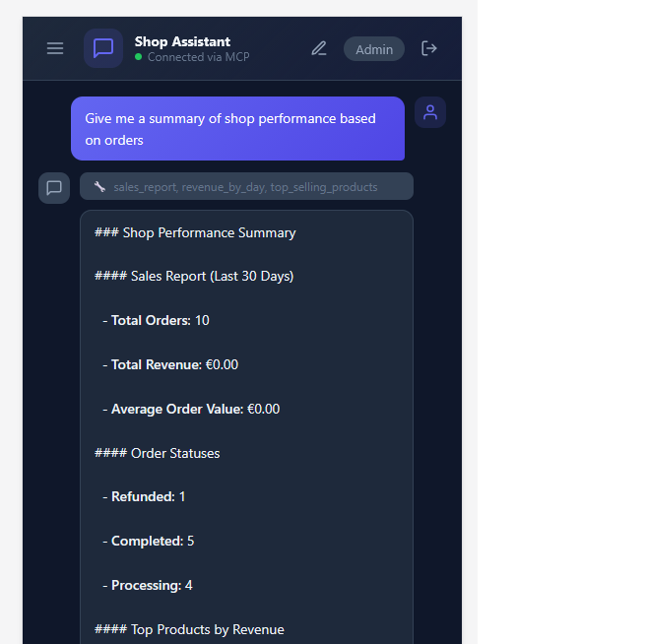This screenshot has width=645, height=644.
Task: Click the green connection status dot
Action: tap(139, 57)
